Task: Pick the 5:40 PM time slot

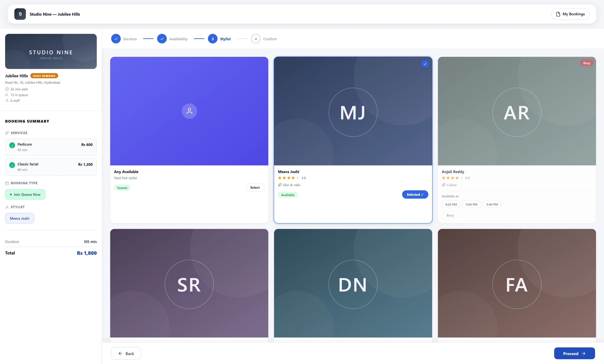Action: (x=492, y=204)
